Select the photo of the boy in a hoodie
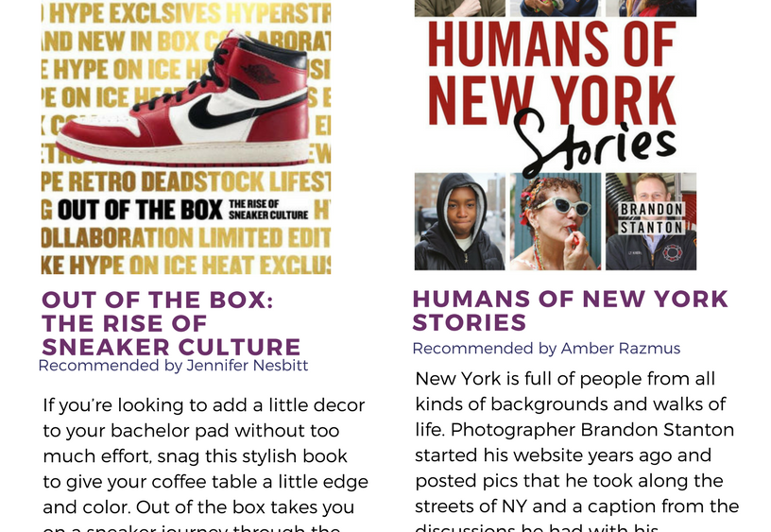 [x=459, y=221]
